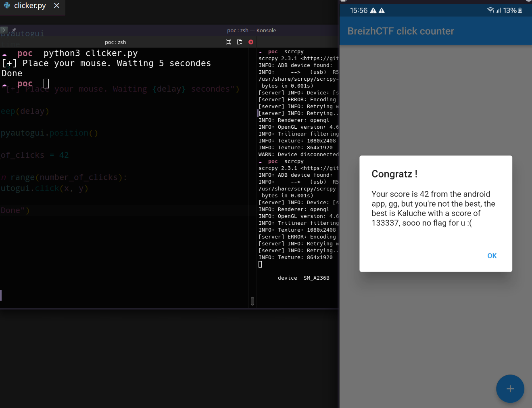The width and height of the screenshot is (532, 408).
Task: Detach the poc : zsh pane
Action: [x=240, y=42]
